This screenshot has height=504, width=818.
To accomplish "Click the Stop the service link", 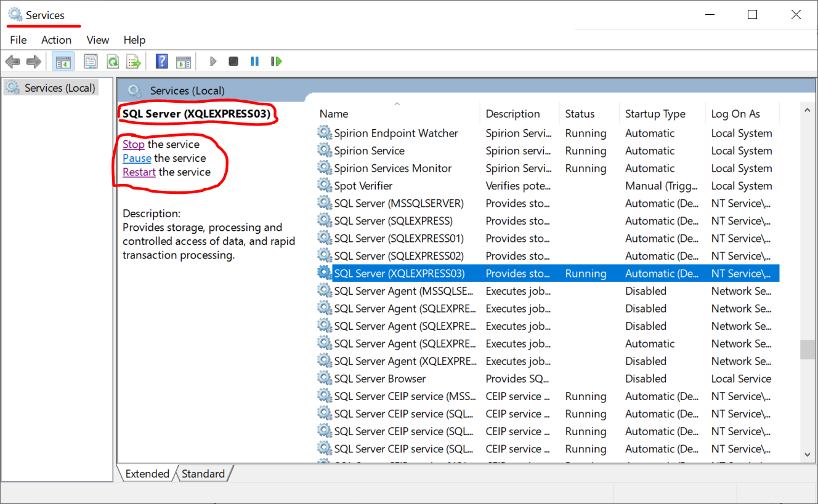I will coord(133,145).
